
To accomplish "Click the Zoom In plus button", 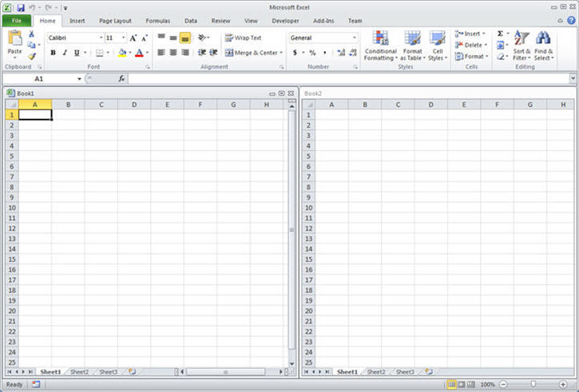I will 563,384.
